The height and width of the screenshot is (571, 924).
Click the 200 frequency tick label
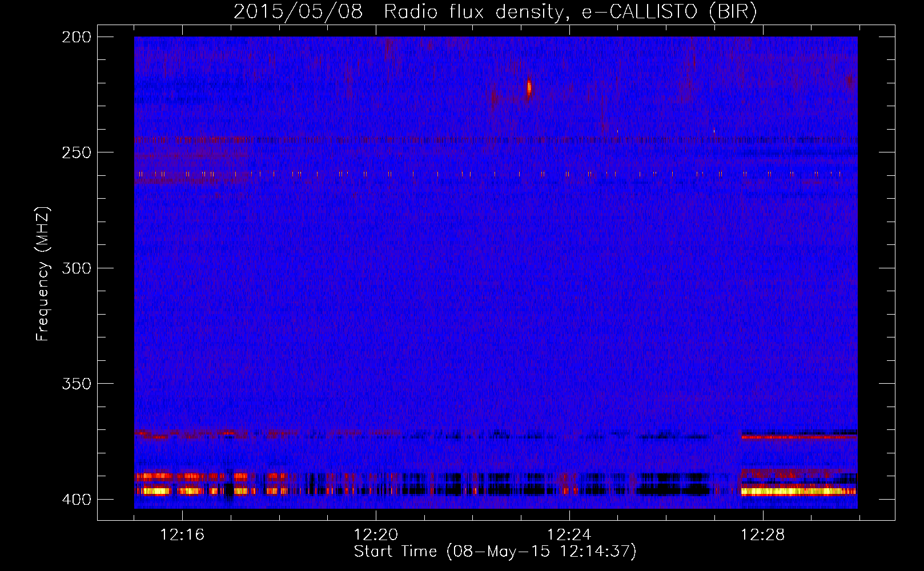(77, 37)
